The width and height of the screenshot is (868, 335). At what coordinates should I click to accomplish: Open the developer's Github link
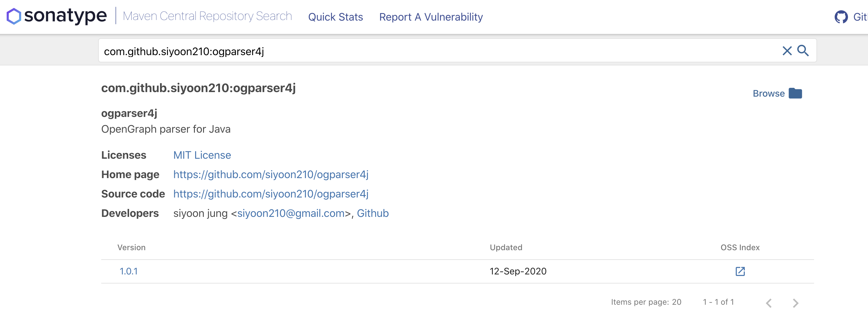[x=373, y=214]
